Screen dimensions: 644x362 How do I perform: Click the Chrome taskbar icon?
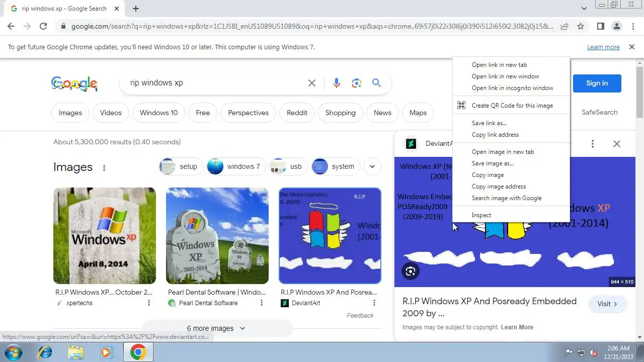coord(138,352)
